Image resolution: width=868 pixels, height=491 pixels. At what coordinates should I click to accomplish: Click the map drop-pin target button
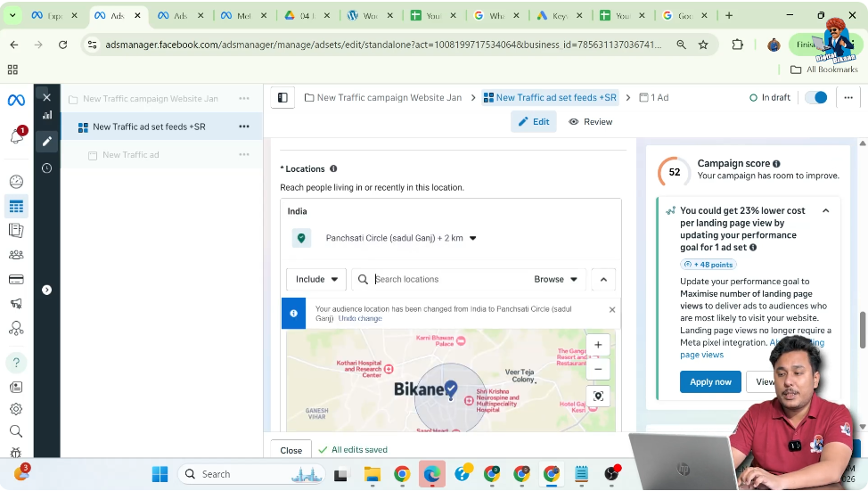pos(598,396)
